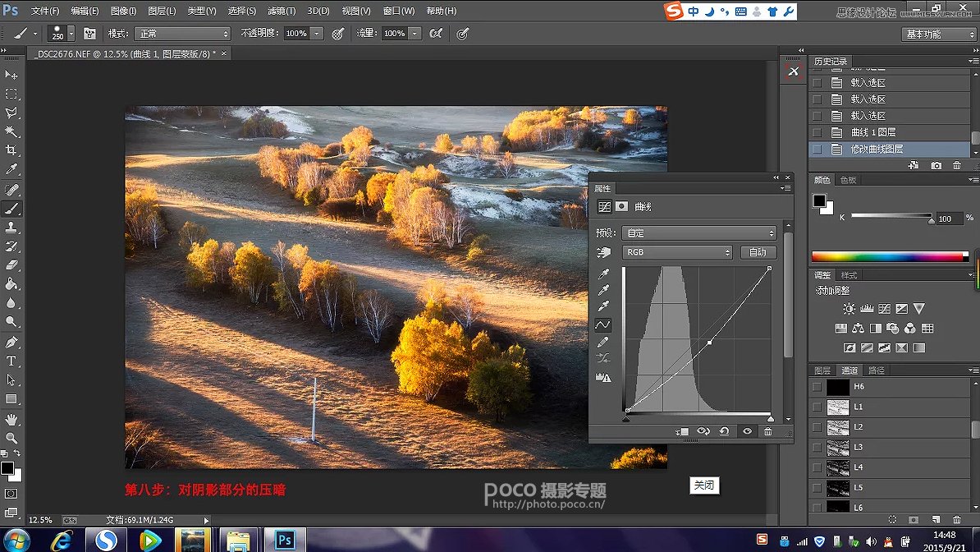Viewport: 980px width, 552px height.
Task: Toggle visibility of channel L4
Action: coord(817,467)
